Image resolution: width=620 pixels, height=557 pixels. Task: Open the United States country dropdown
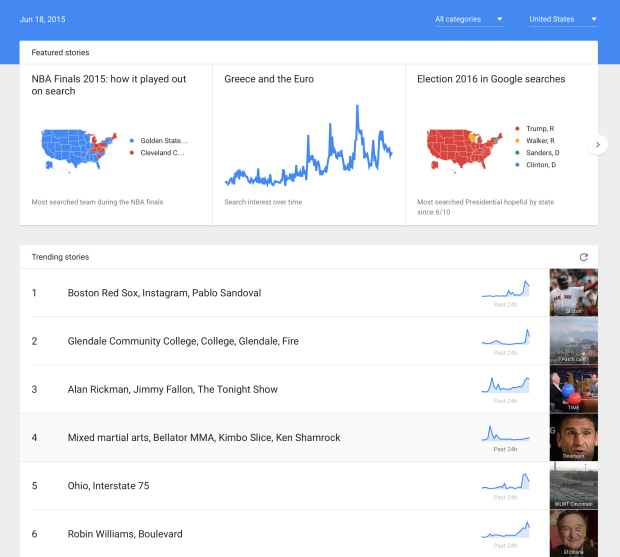(563, 19)
